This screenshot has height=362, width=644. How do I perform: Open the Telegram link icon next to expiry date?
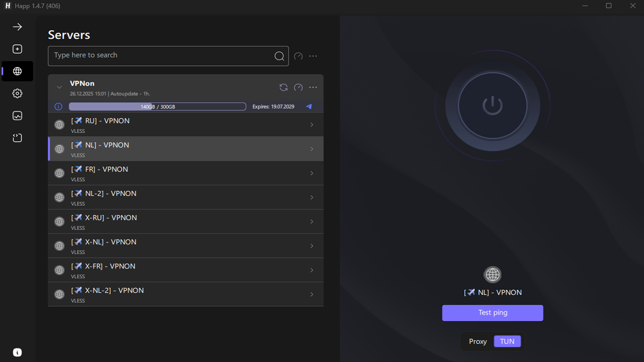point(308,106)
